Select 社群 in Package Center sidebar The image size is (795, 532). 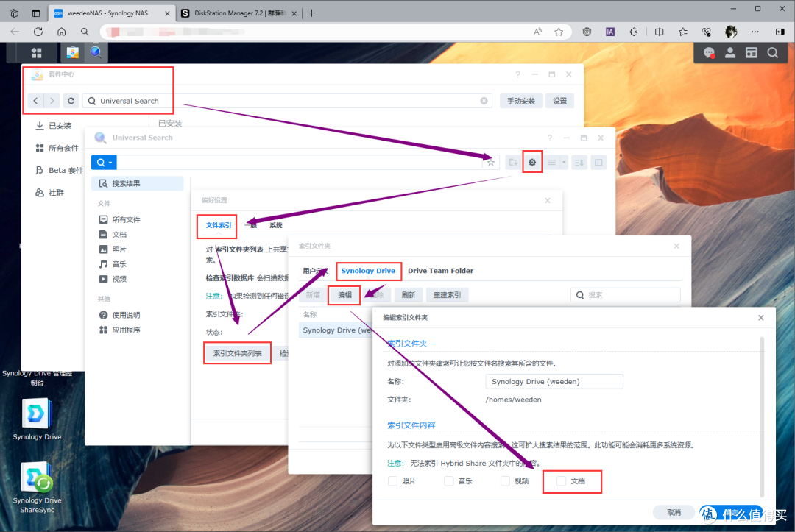[50, 193]
